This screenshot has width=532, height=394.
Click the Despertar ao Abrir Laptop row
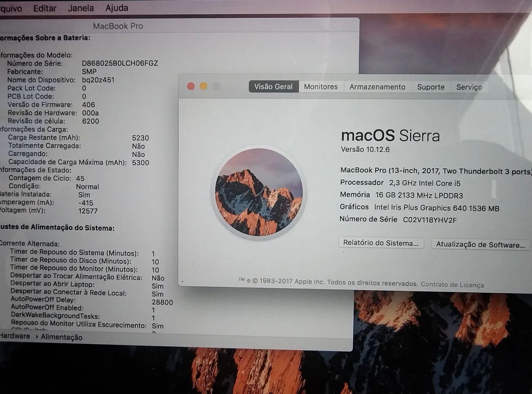click(x=87, y=285)
